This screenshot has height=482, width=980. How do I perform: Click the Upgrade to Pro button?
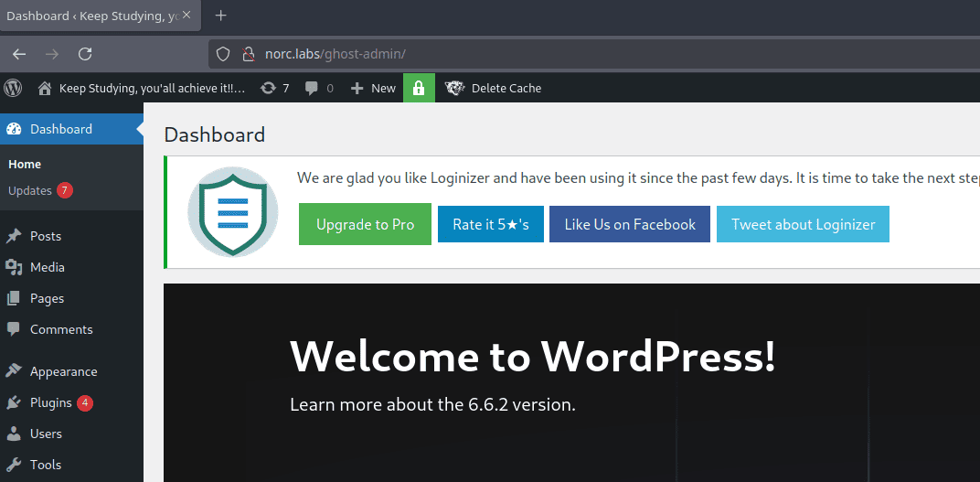click(x=365, y=224)
